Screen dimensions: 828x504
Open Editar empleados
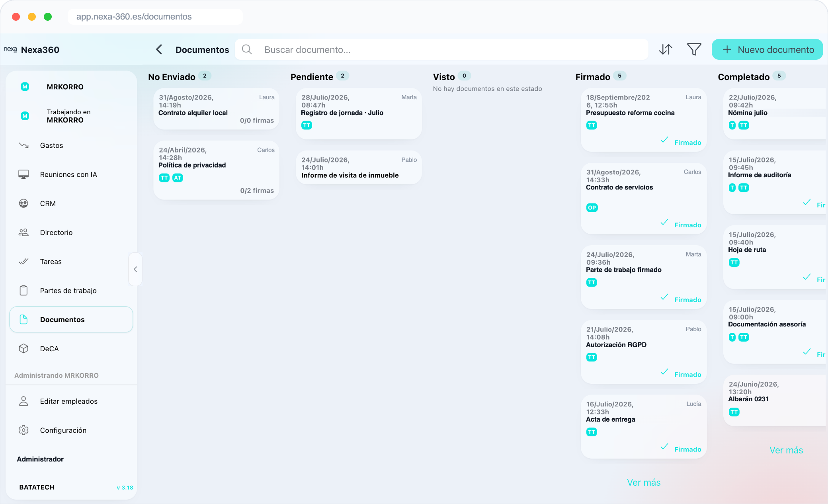tap(71, 401)
